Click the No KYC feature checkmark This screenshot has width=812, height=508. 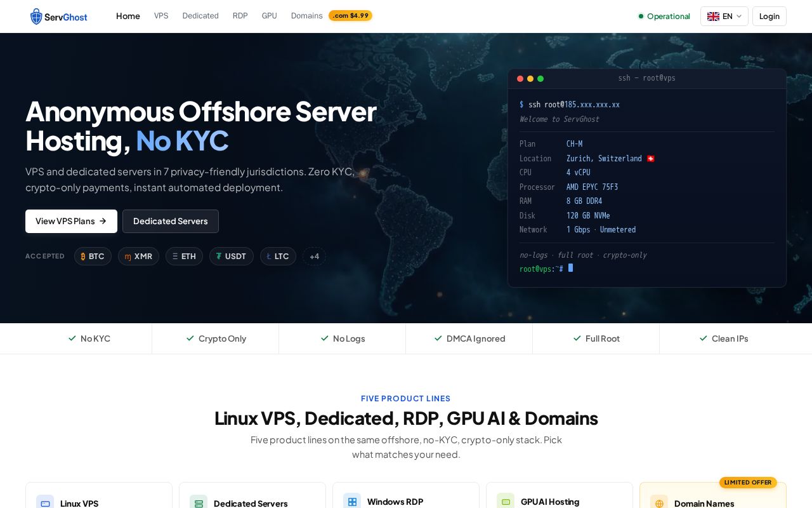[72, 338]
